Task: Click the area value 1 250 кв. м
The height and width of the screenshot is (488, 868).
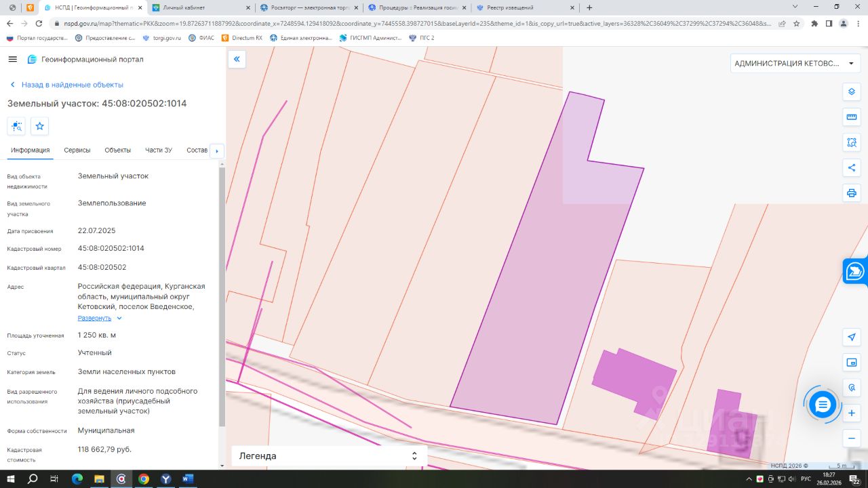Action: [x=97, y=335]
